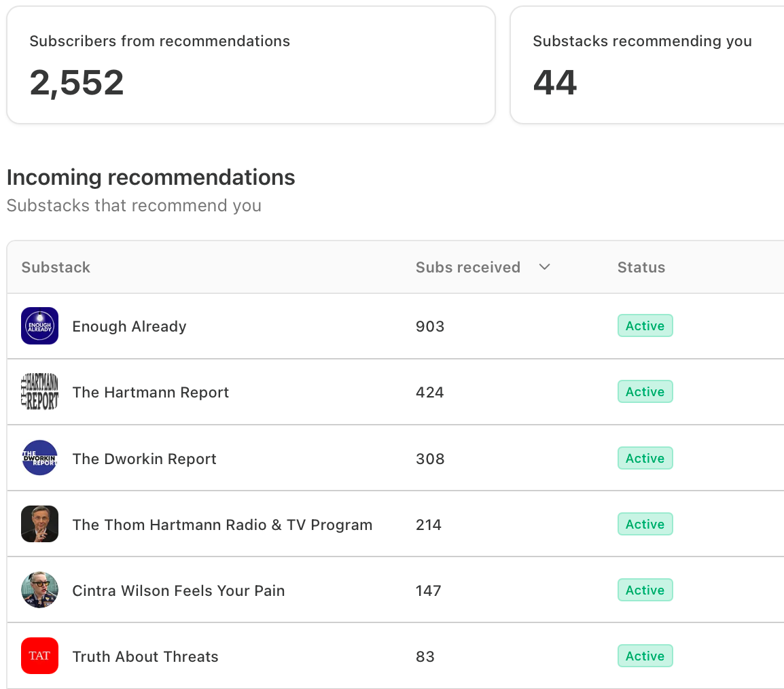The width and height of the screenshot is (784, 689).
Task: Click the 44 recommending Substacks count
Action: pos(555,82)
